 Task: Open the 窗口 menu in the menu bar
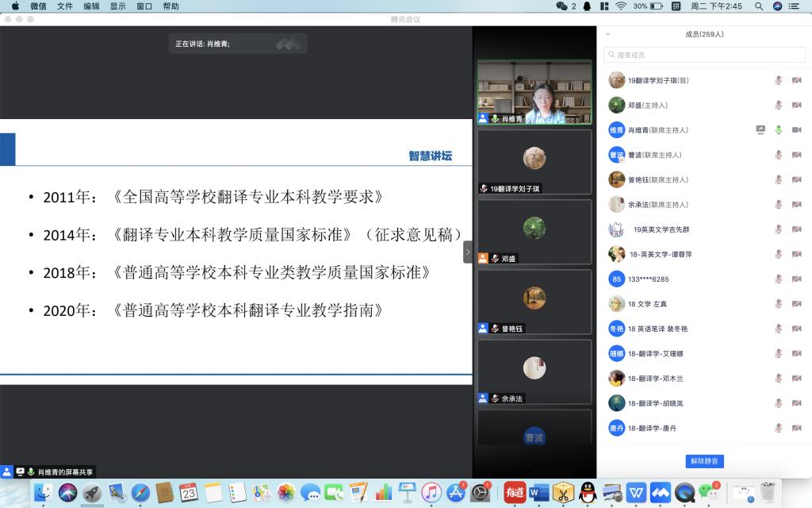(144, 6)
